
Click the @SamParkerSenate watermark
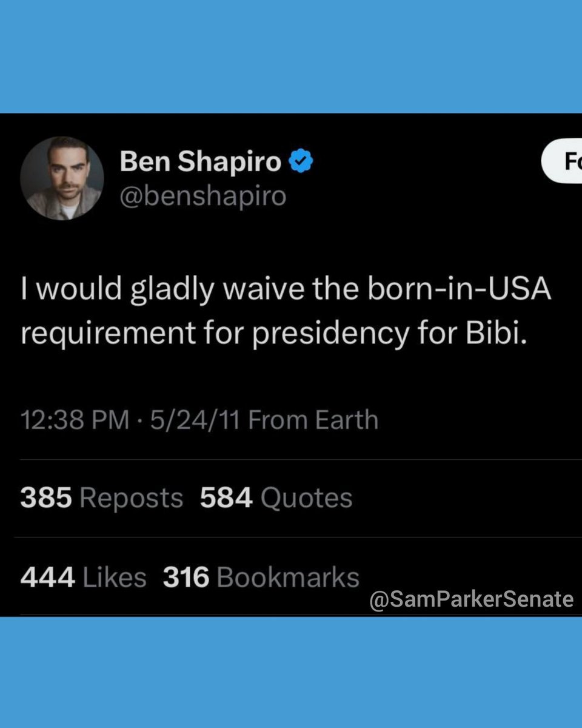[471, 599]
